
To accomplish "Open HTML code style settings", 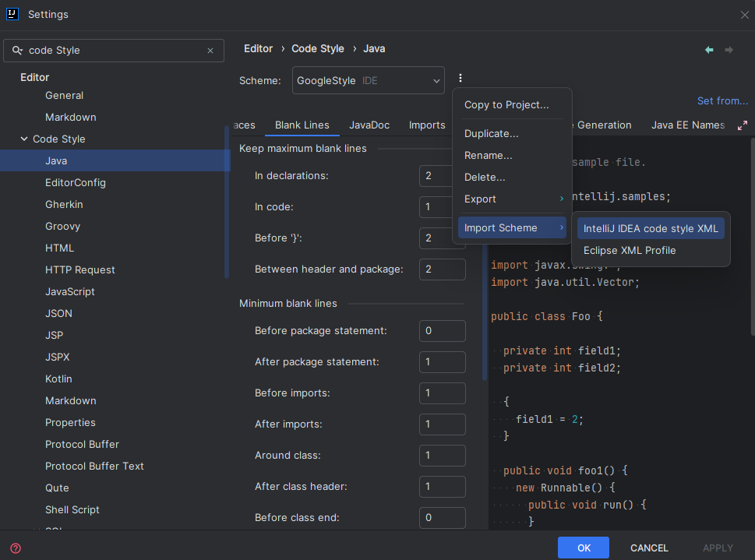I will point(60,248).
